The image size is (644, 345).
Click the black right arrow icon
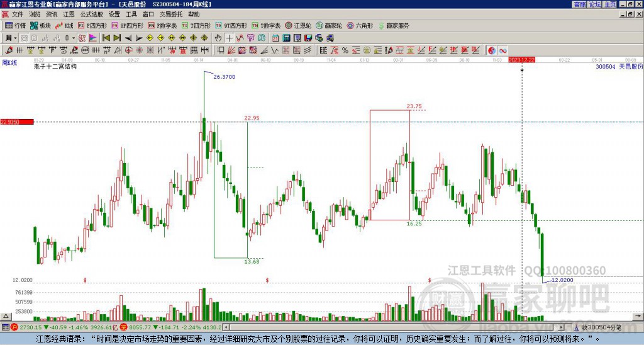click(x=139, y=38)
